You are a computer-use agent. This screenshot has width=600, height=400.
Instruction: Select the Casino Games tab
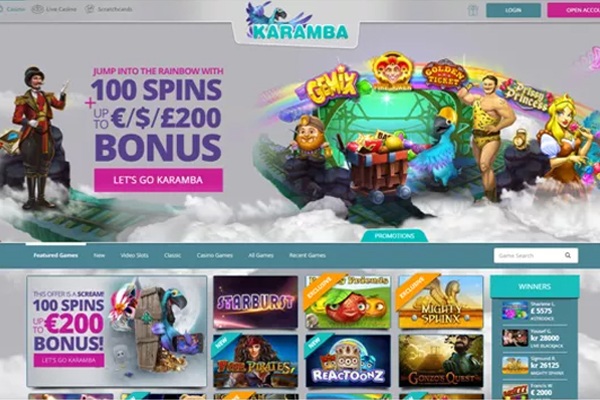point(215,255)
